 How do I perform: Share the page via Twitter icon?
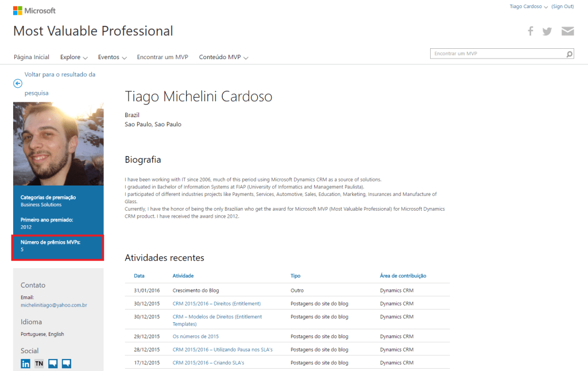tap(547, 31)
